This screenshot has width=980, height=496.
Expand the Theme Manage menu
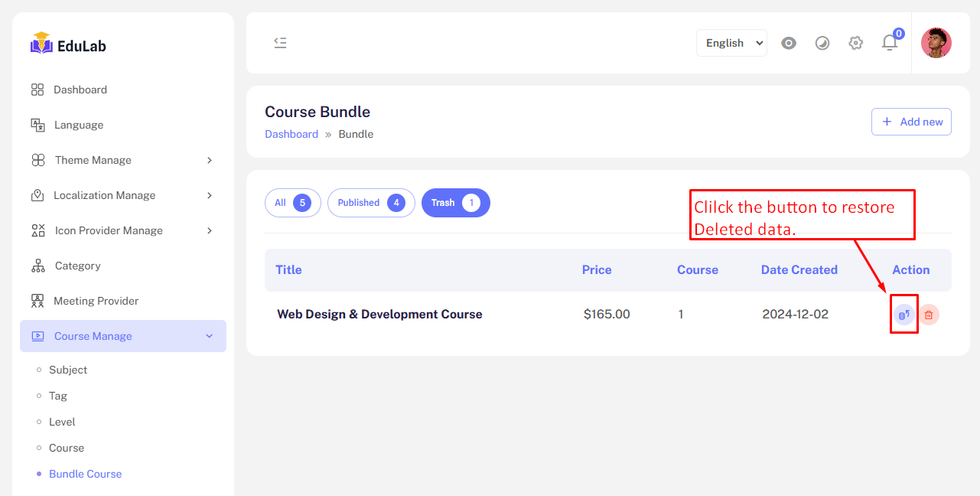point(122,160)
